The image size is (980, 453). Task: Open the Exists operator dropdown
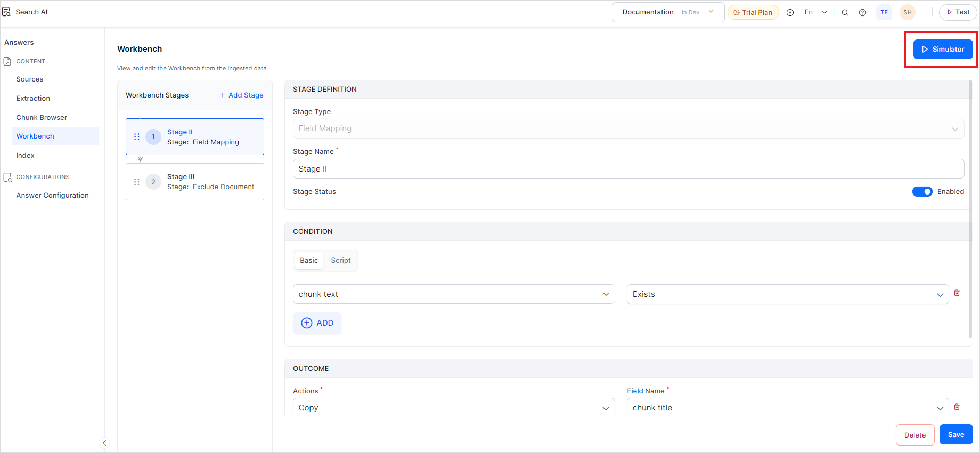pos(787,294)
